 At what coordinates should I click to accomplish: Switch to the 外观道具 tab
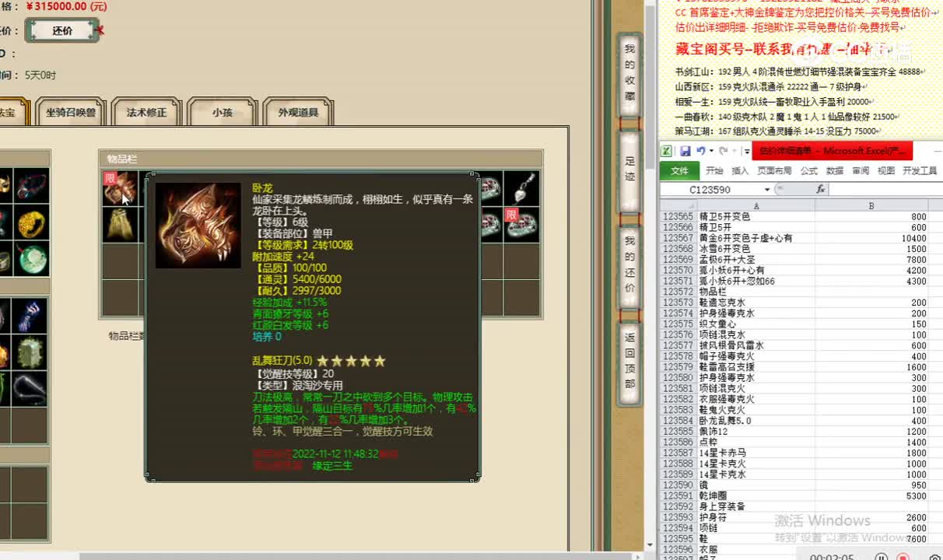click(x=298, y=112)
